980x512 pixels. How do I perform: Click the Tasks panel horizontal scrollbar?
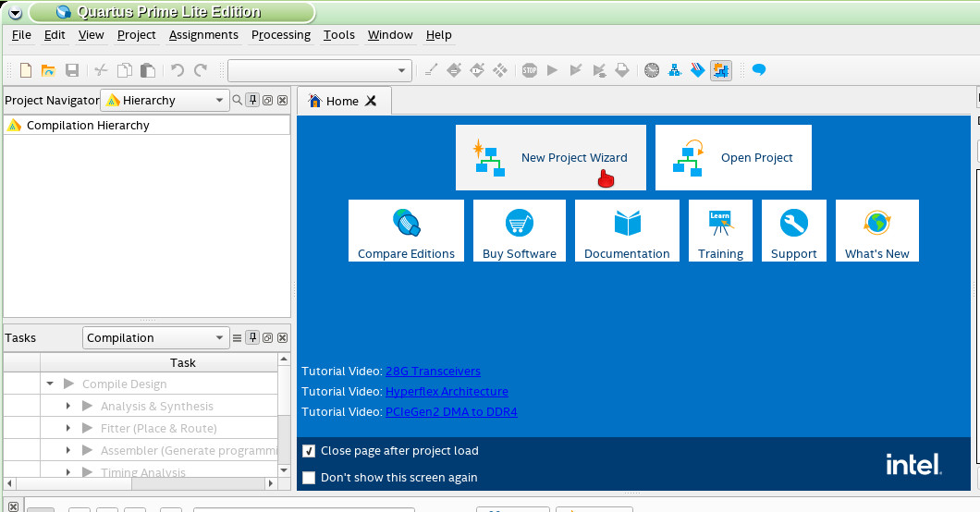[x=139, y=483]
